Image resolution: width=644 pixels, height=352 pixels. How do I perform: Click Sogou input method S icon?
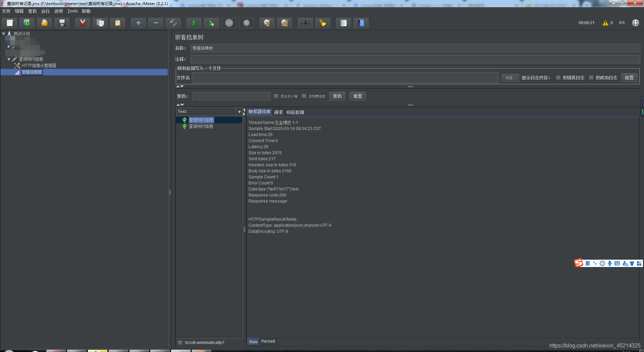579,263
